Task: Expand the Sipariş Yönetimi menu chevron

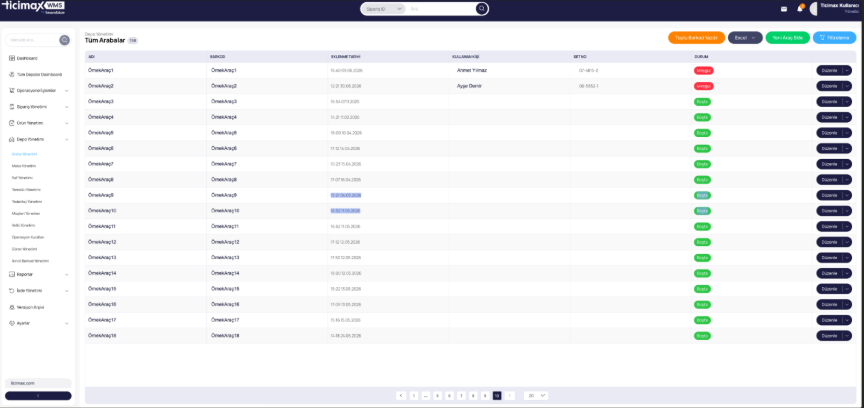Action: coord(67,106)
